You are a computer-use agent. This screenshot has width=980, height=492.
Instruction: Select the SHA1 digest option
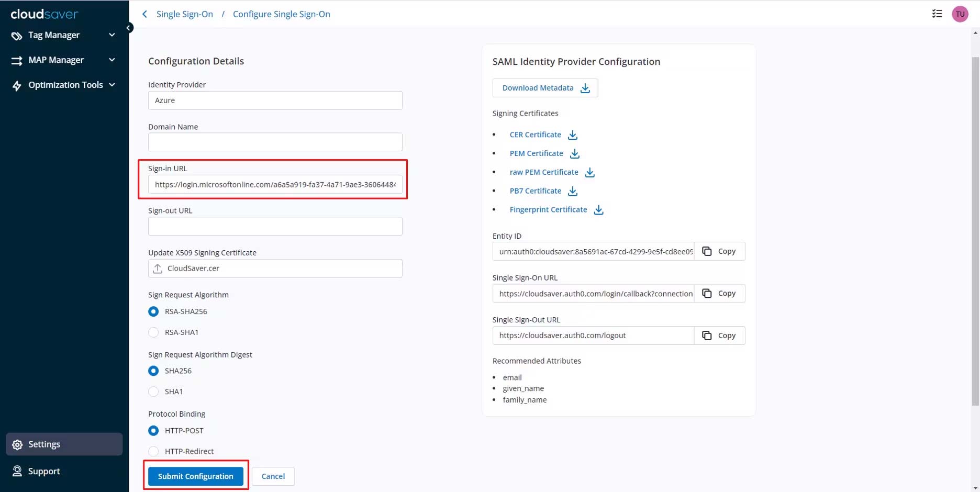(153, 392)
